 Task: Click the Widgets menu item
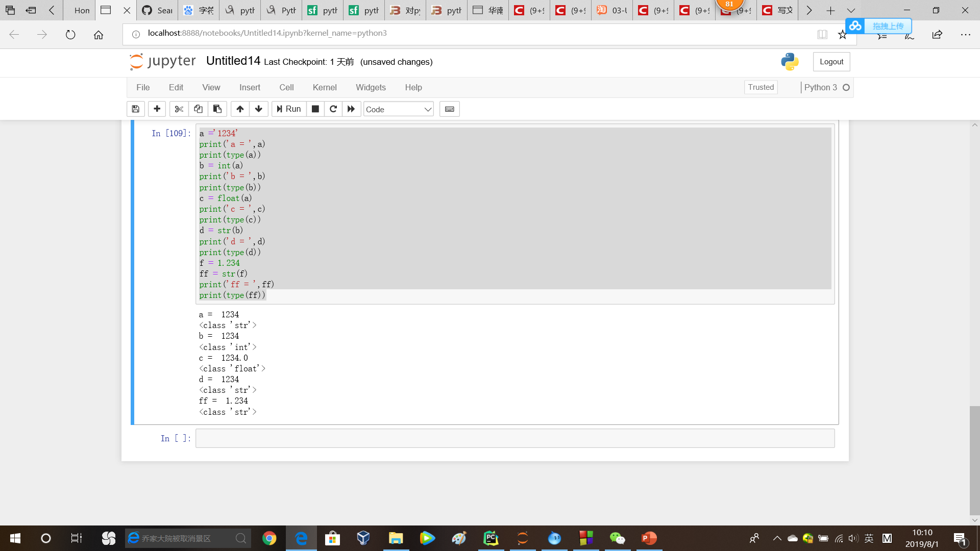[370, 87]
